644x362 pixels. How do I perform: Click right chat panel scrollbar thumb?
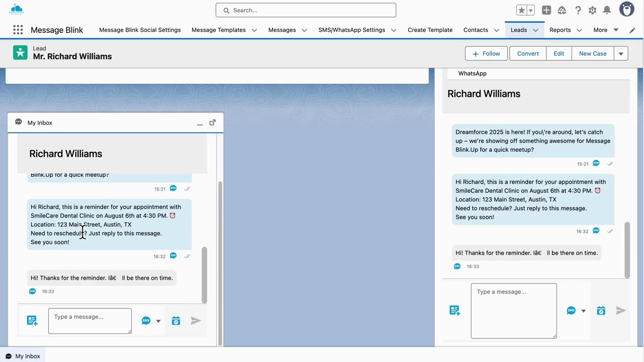pyautogui.click(x=627, y=249)
